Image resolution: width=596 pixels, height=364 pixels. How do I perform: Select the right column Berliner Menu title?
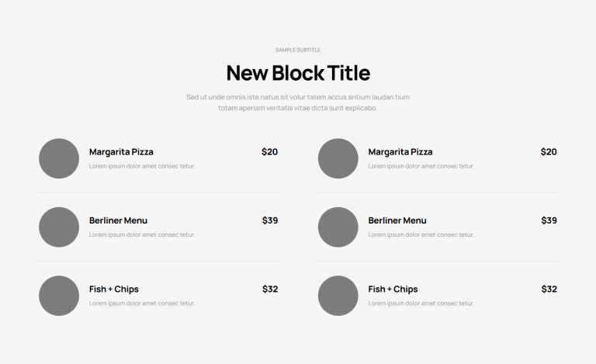coord(397,220)
